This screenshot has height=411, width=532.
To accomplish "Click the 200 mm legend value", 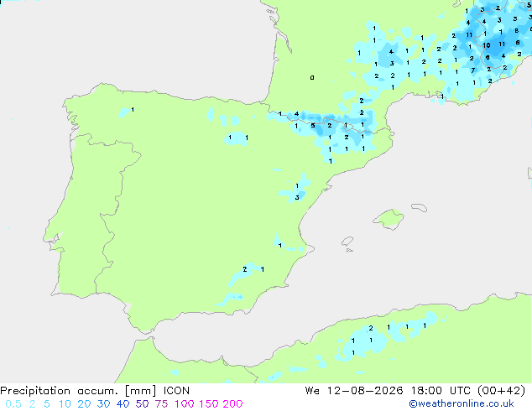I will [232, 404].
